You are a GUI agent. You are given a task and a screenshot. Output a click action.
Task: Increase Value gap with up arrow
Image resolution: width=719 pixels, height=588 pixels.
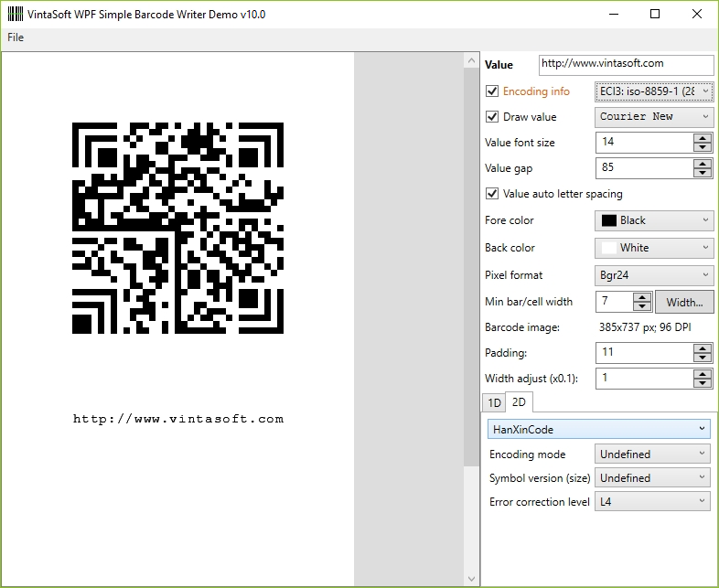[703, 164]
